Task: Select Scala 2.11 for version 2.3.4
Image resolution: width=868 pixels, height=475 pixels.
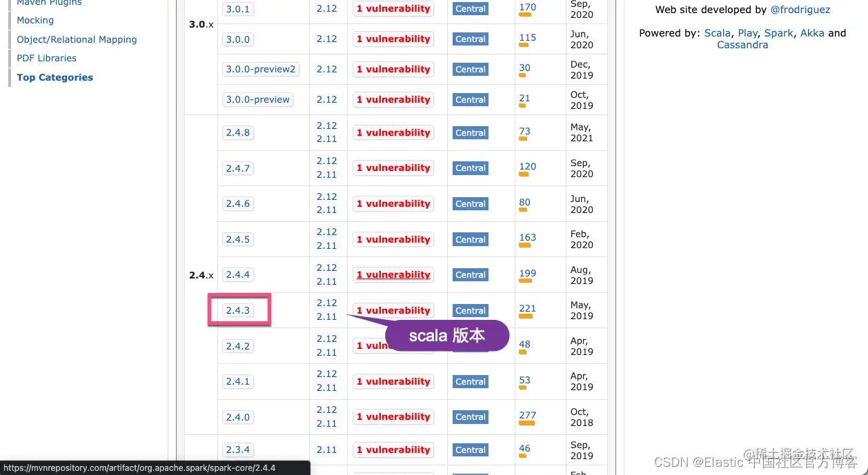Action: [x=327, y=450]
